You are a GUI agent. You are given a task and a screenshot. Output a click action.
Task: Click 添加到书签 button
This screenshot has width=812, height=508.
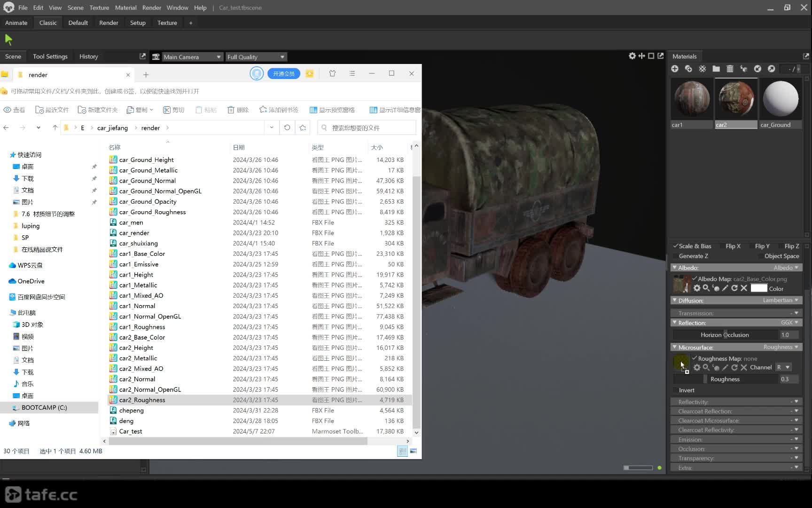[x=279, y=110]
